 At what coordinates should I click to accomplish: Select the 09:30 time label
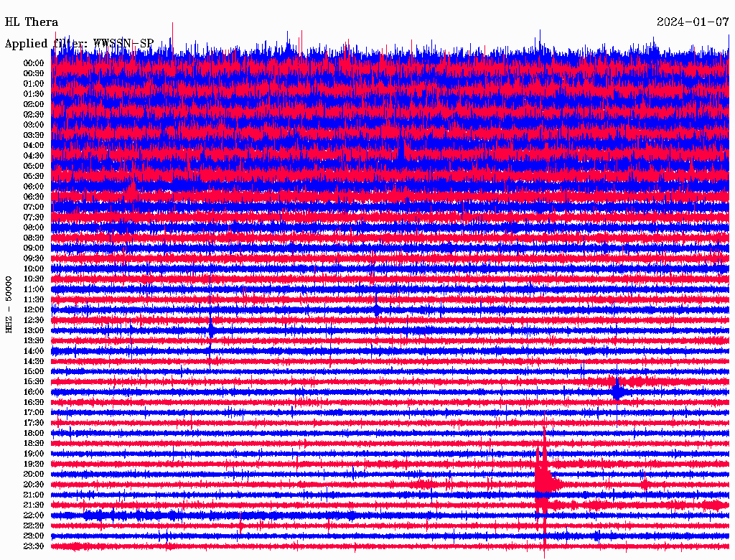[34, 258]
